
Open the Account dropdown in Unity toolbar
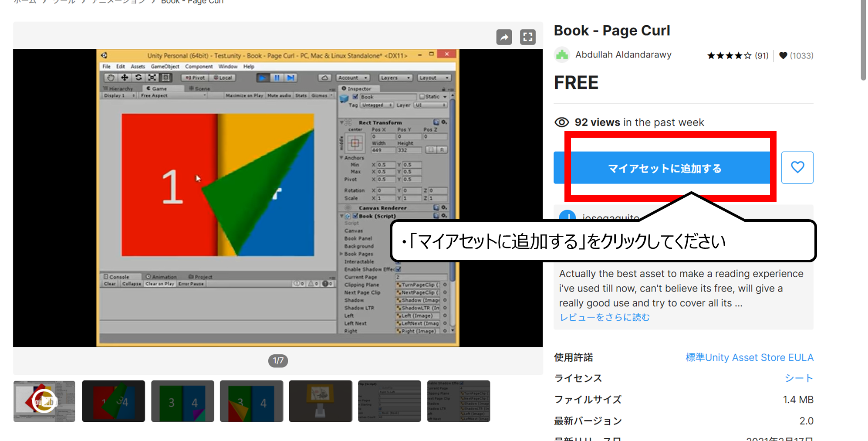click(x=353, y=78)
